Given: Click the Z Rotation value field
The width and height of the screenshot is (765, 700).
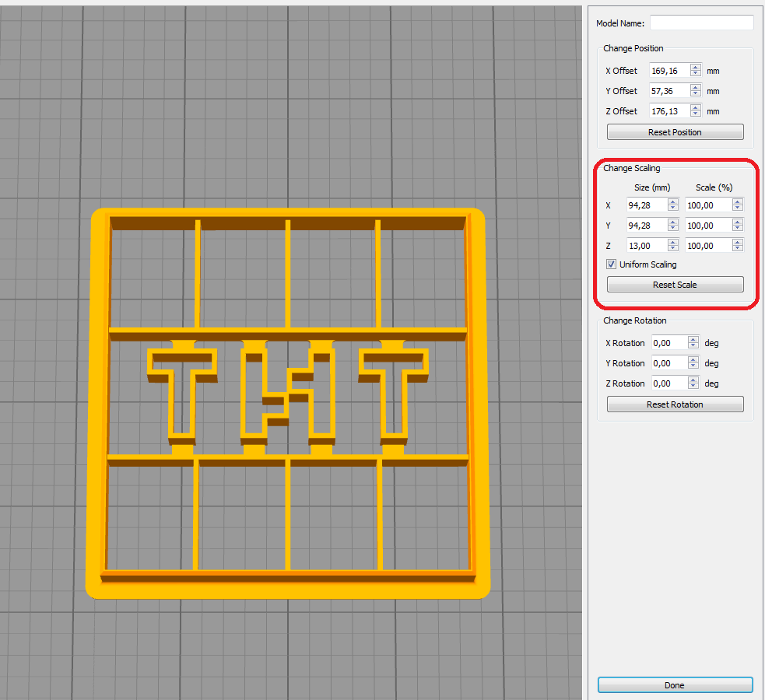Looking at the screenshot, I should (669, 383).
